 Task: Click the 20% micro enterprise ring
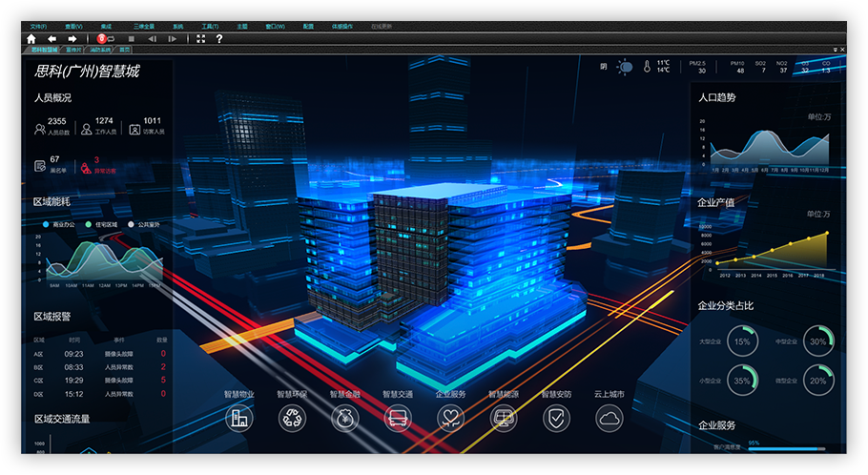click(x=818, y=381)
